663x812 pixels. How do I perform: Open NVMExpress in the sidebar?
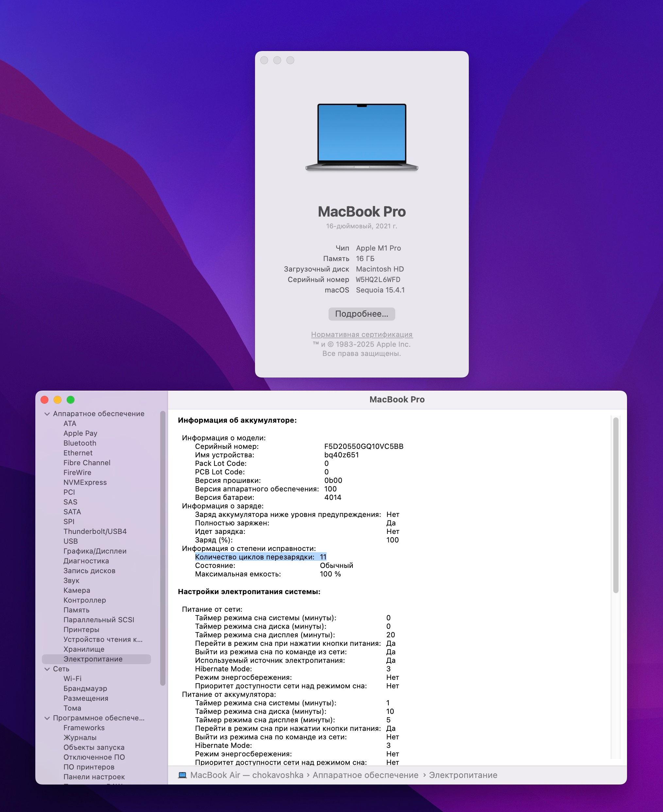click(x=85, y=482)
